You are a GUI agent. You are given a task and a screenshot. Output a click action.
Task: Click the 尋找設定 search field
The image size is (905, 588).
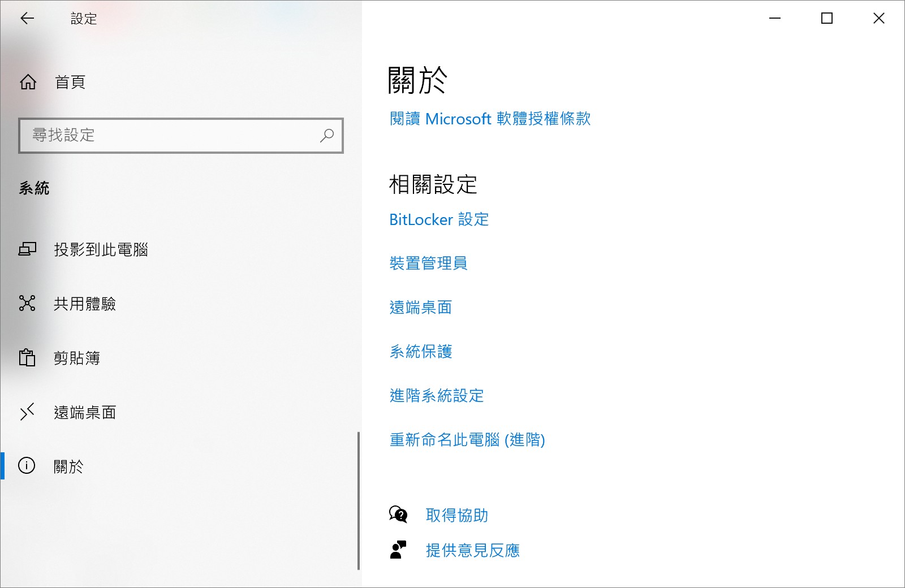click(x=181, y=136)
